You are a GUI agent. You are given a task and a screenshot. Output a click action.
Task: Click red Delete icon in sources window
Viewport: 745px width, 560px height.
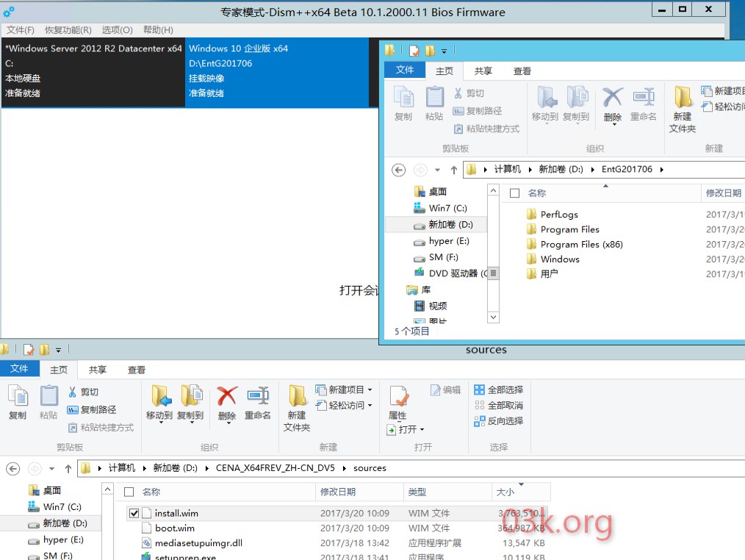[227, 395]
